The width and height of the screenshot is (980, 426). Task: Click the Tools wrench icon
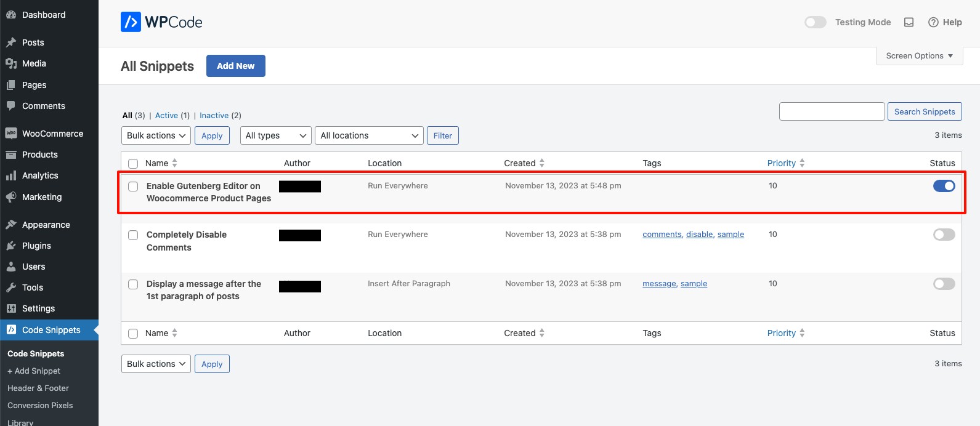pyautogui.click(x=11, y=287)
